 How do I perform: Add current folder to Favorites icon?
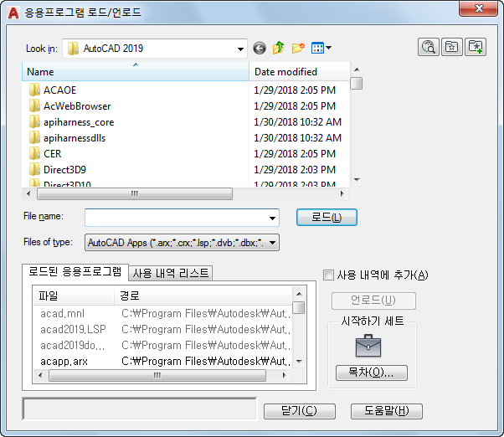click(476, 47)
